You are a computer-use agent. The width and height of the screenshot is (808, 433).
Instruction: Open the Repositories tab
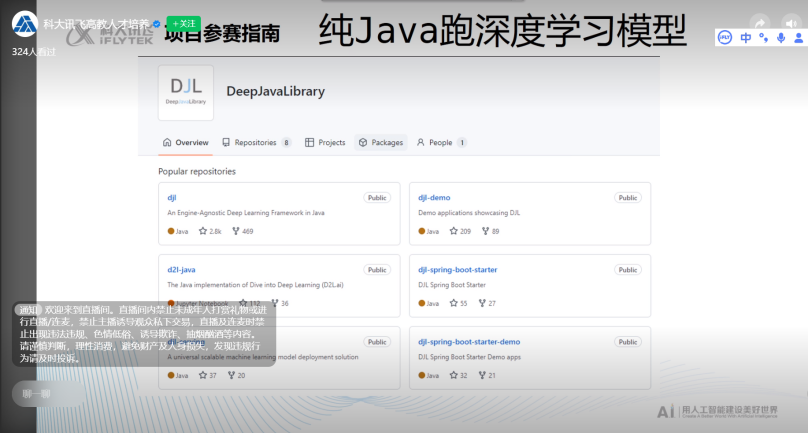pyautogui.click(x=257, y=142)
